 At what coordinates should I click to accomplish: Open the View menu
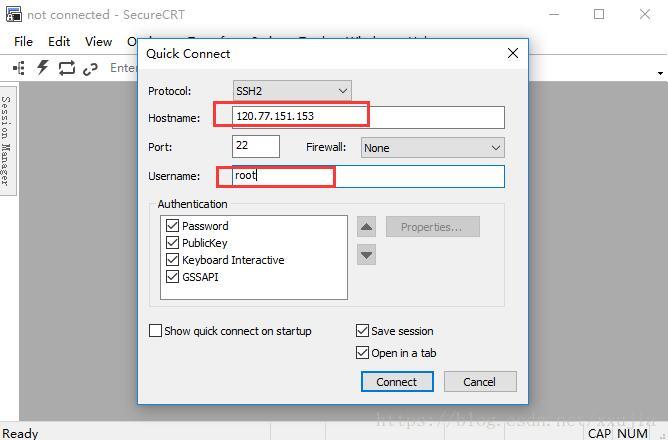pyautogui.click(x=98, y=42)
